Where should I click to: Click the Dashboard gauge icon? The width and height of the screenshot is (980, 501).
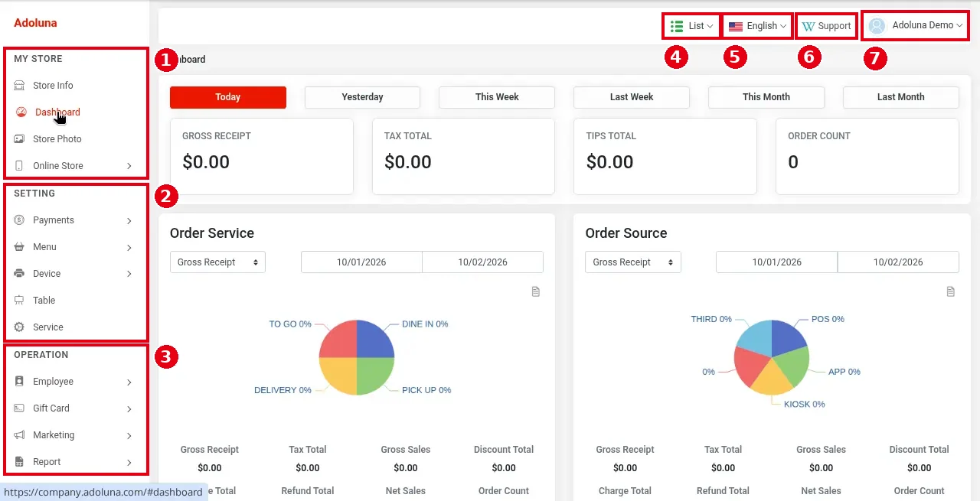[21, 112]
